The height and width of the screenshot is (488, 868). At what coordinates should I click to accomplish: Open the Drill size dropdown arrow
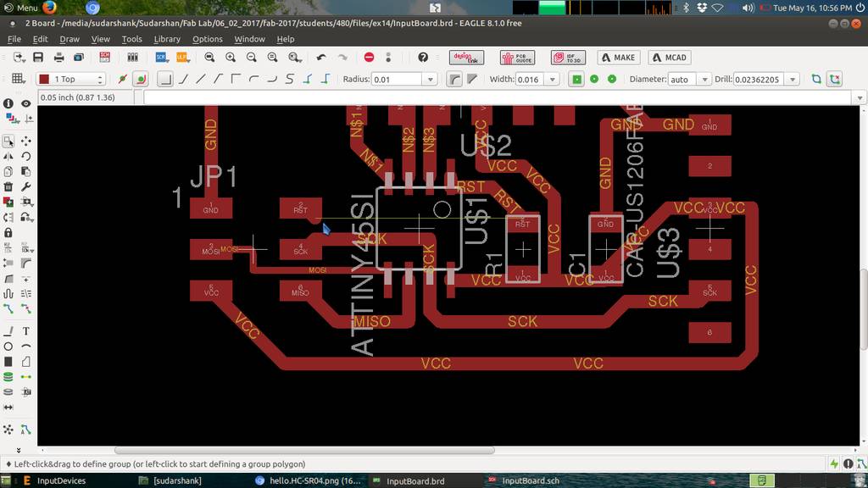(793, 80)
